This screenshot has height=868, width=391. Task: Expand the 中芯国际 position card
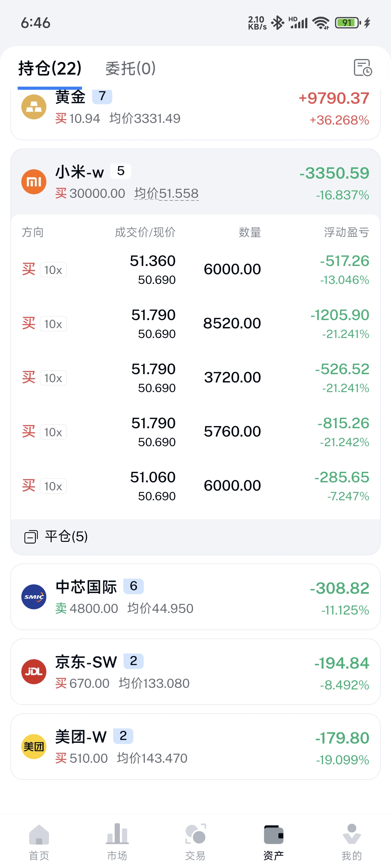[x=195, y=597]
